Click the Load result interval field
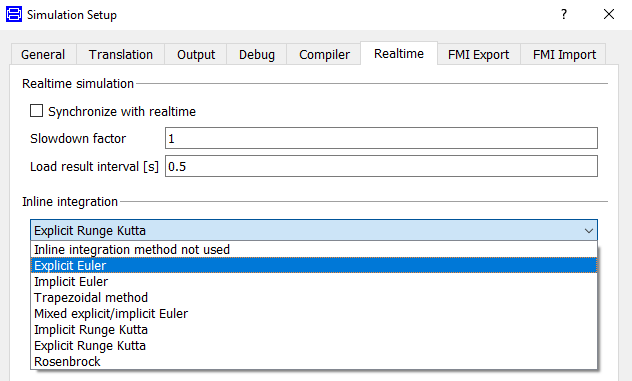 pyautogui.click(x=381, y=166)
